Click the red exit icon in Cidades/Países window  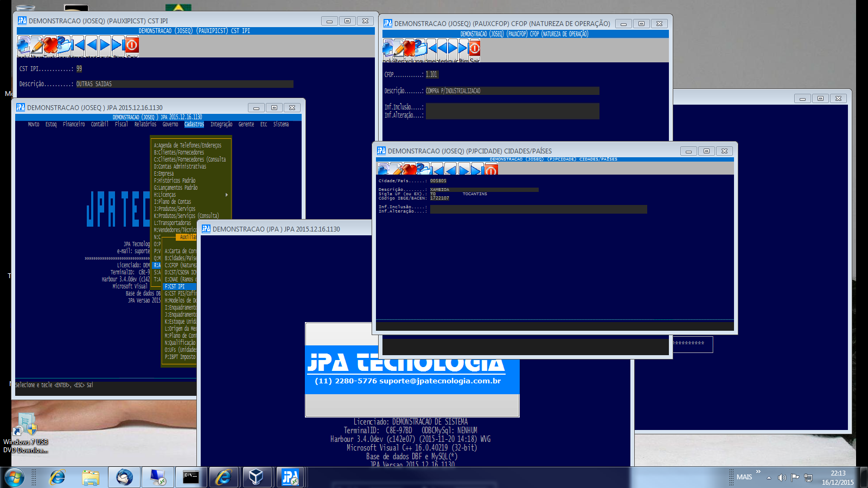tap(491, 170)
